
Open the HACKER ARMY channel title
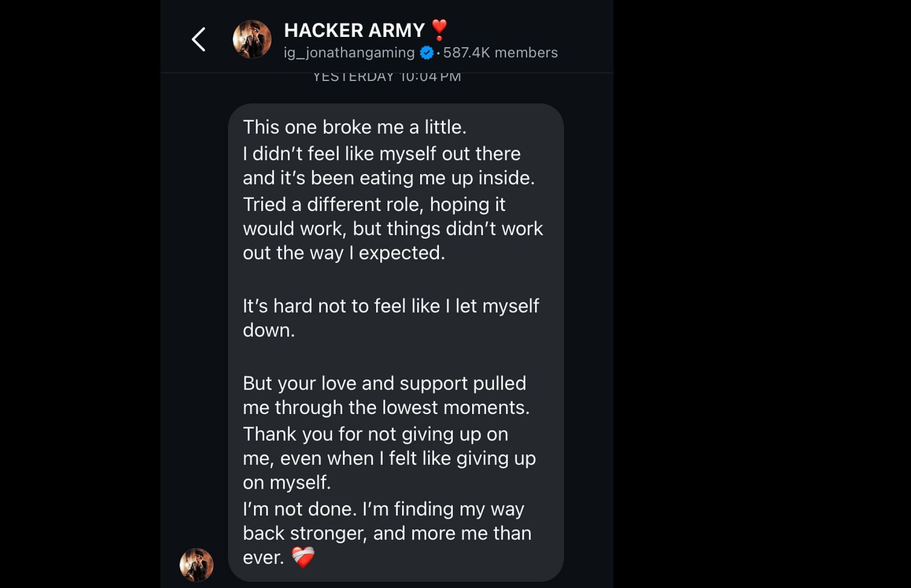coord(354,31)
